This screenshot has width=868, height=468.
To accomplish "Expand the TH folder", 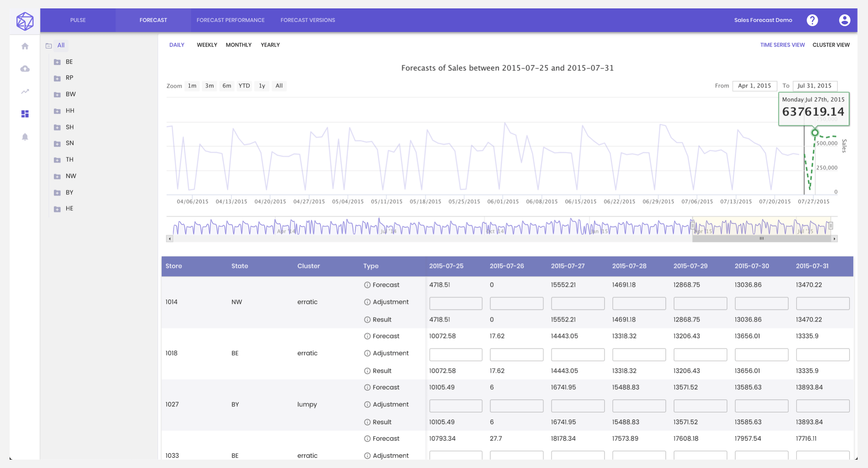I will 57,160.
